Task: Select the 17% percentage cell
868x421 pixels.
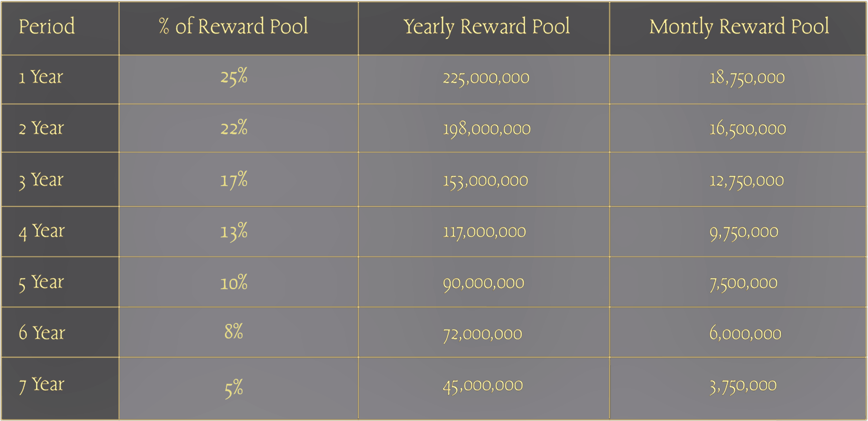Action: point(234,180)
